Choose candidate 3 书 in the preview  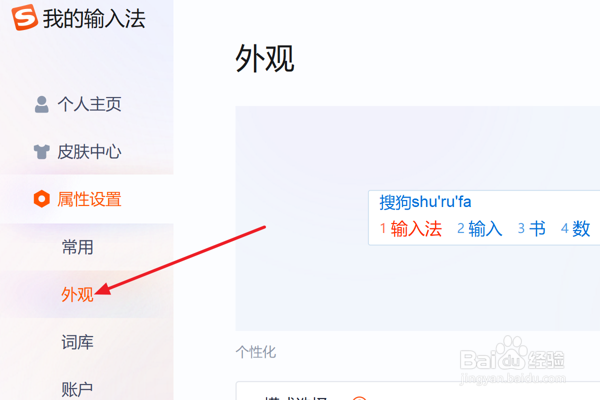(x=532, y=229)
